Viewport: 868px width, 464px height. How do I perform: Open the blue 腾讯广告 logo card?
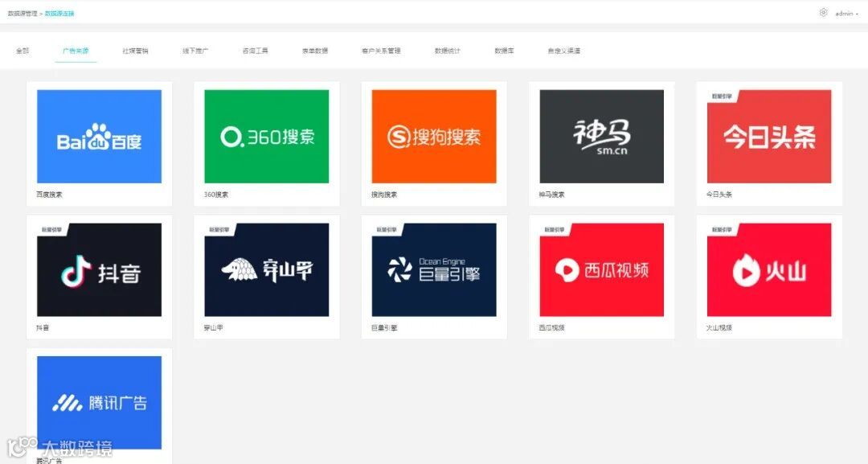(x=99, y=403)
